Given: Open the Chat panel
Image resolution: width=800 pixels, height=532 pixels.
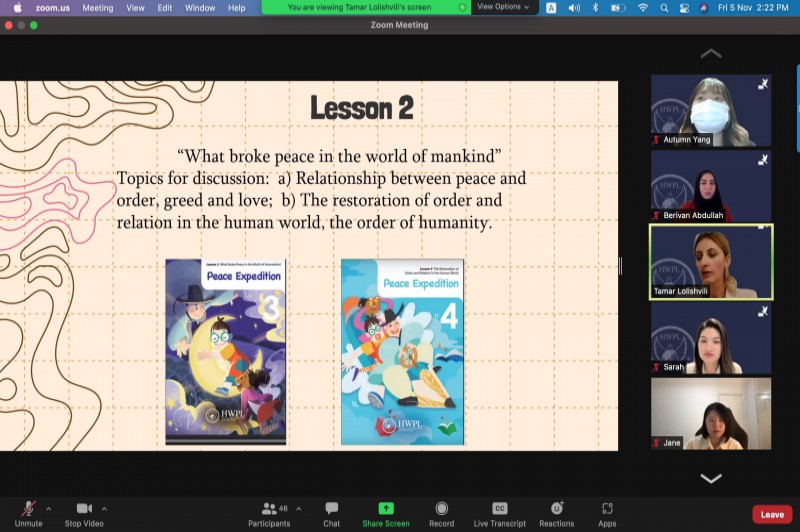Looking at the screenshot, I should [331, 509].
